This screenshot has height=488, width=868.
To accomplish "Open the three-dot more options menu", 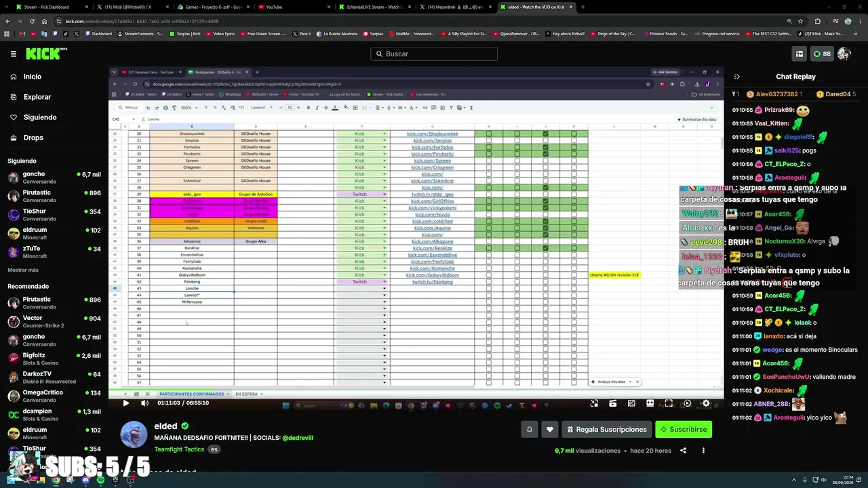I will pos(703,451).
